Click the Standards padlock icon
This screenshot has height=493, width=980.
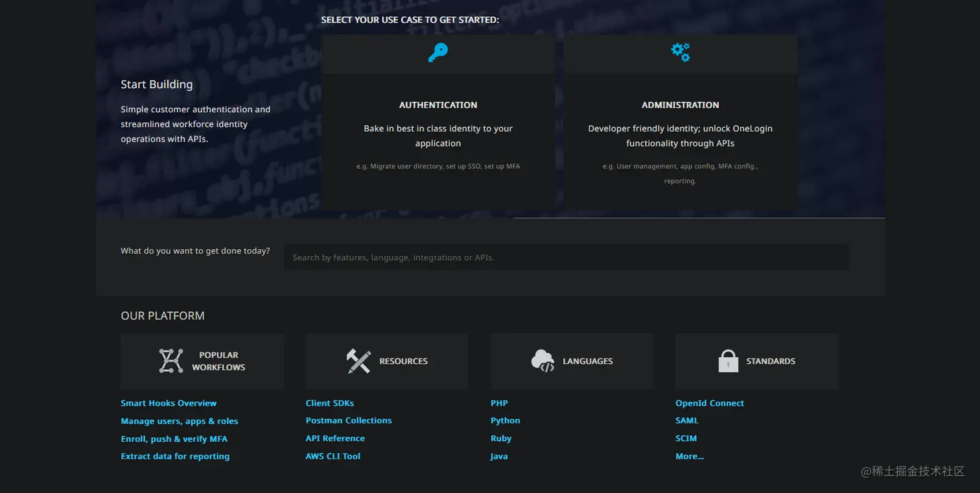729,361
